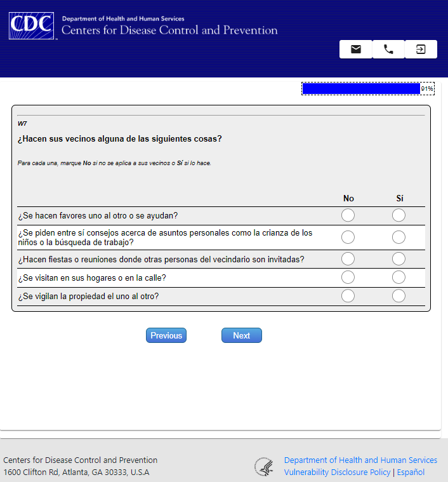This screenshot has height=482, width=448.
Task: Open the Vulnerability Disclosure Policy link
Action: (x=338, y=472)
